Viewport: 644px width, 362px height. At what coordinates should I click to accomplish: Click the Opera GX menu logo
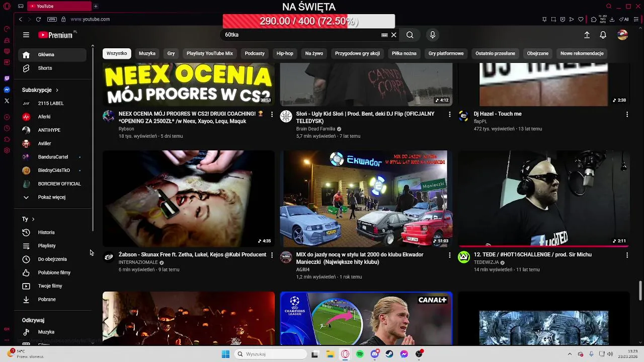click(x=7, y=6)
